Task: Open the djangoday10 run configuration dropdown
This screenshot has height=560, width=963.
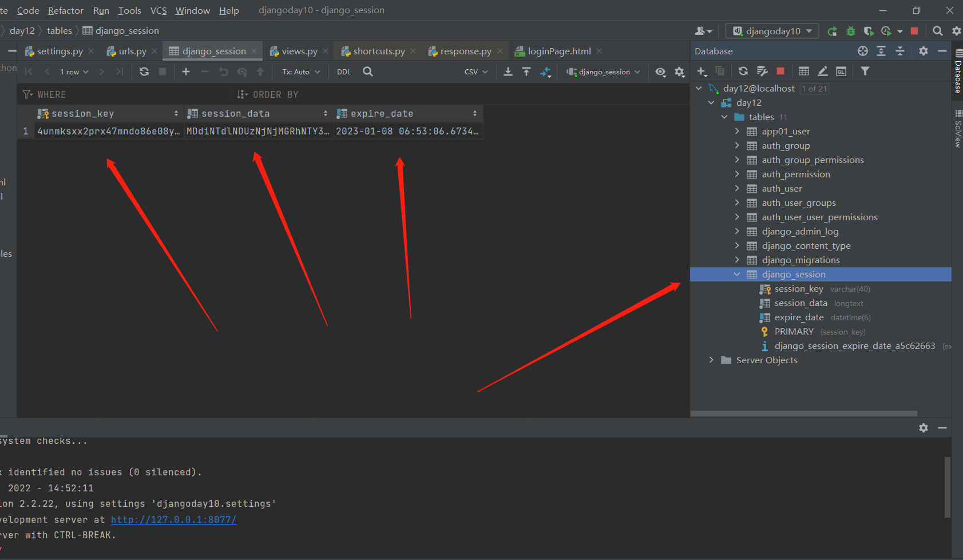Action: (x=772, y=31)
